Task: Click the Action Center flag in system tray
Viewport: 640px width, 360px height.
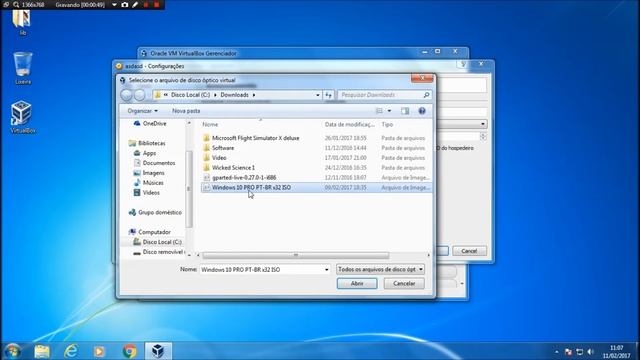Action: pyautogui.click(x=568, y=351)
